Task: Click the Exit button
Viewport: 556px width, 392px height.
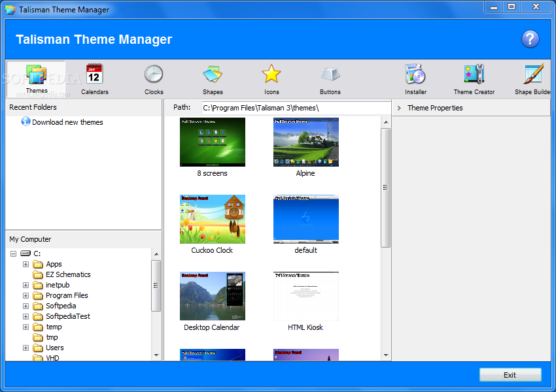Action: pyautogui.click(x=510, y=375)
